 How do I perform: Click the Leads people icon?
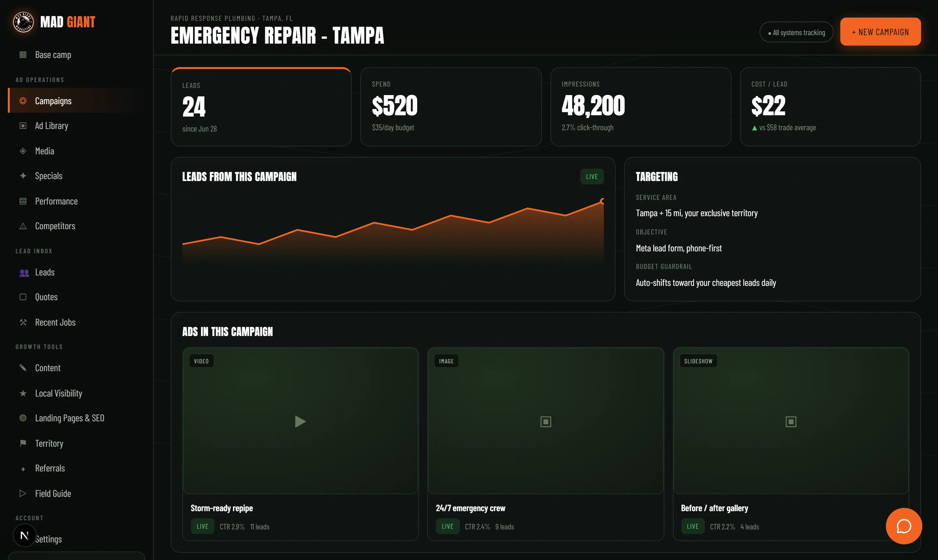pyautogui.click(x=24, y=273)
